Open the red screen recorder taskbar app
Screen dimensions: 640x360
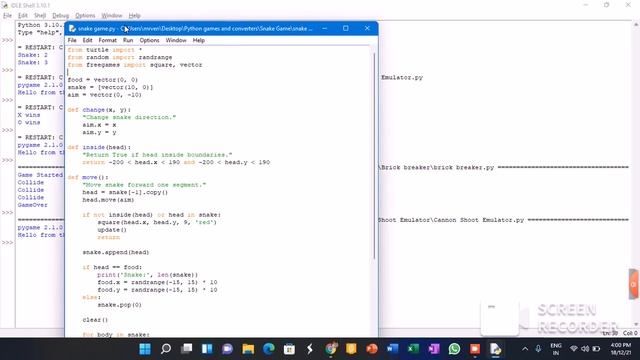[x=475, y=349]
